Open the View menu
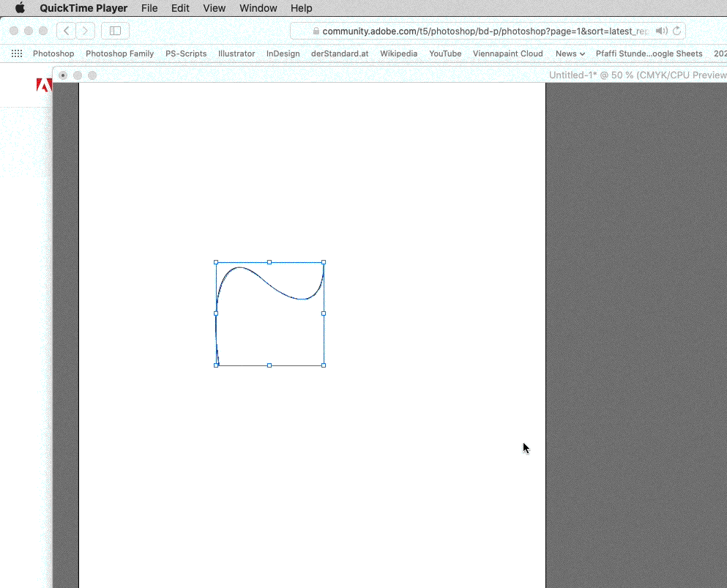 215,8
